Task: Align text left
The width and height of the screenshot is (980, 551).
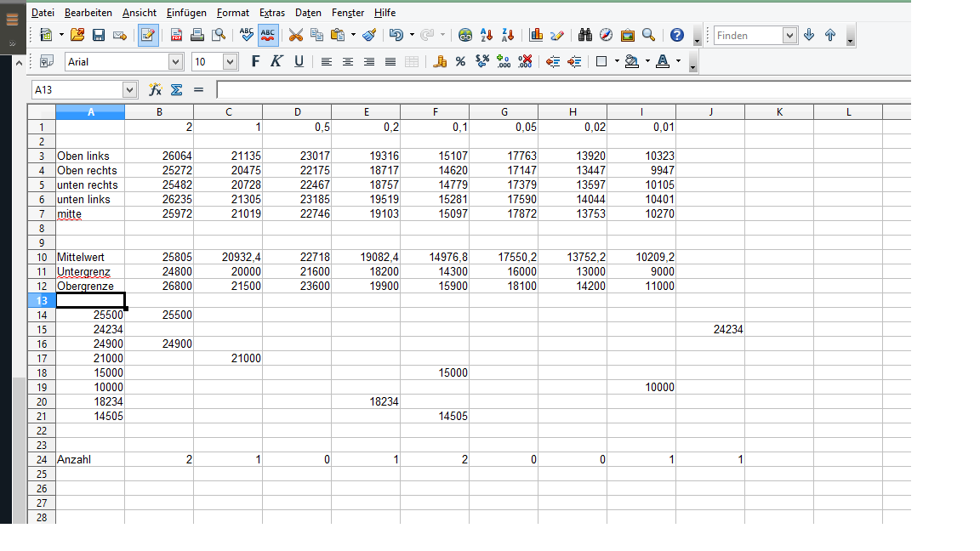Action: (x=327, y=61)
